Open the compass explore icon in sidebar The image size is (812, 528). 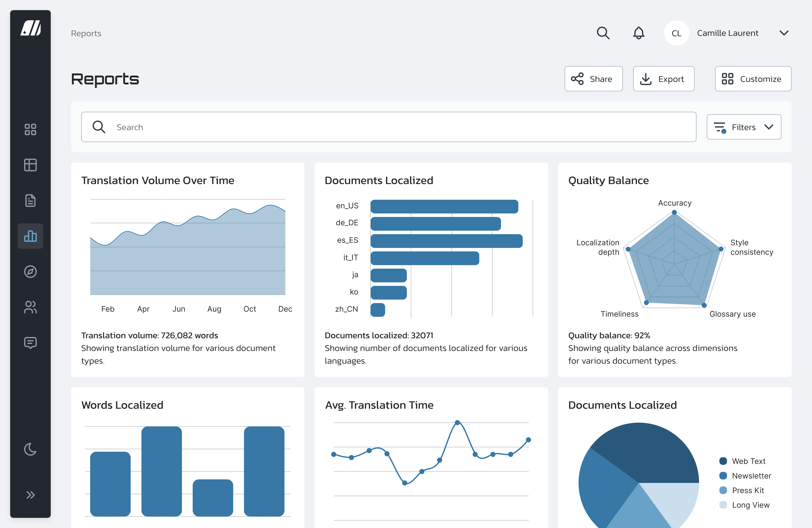point(30,272)
